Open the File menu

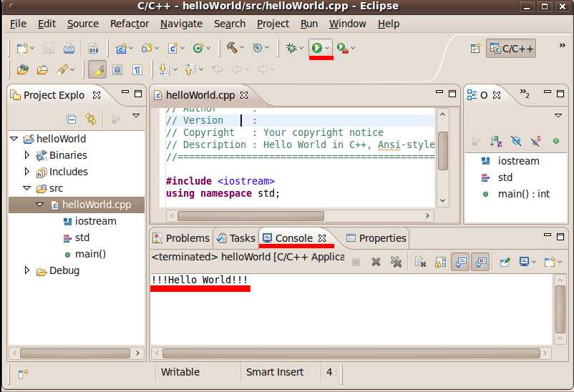(18, 24)
